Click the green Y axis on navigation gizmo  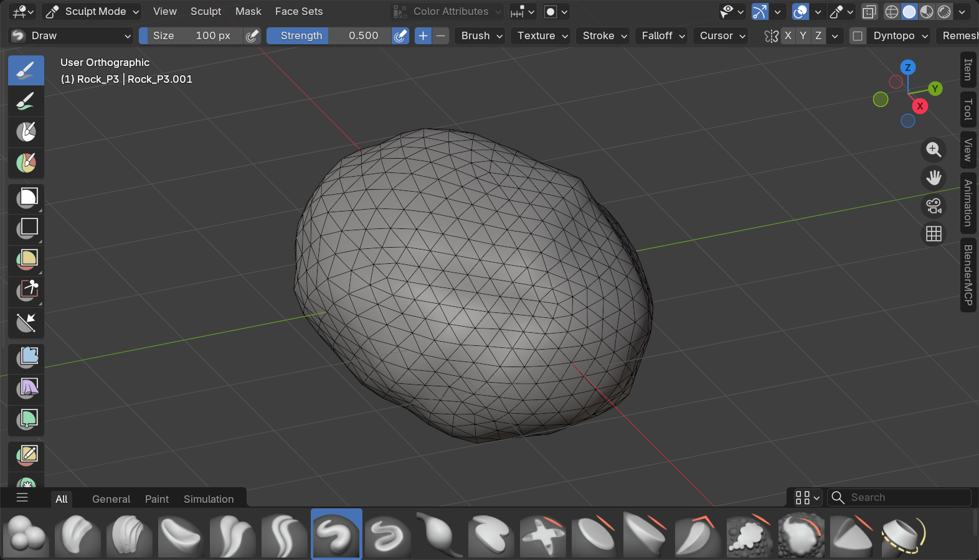coord(935,89)
